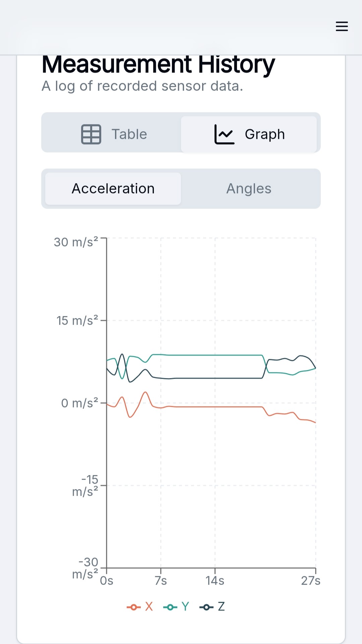Switch to the Table view tab
Screen dimensions: 362x644
point(114,134)
